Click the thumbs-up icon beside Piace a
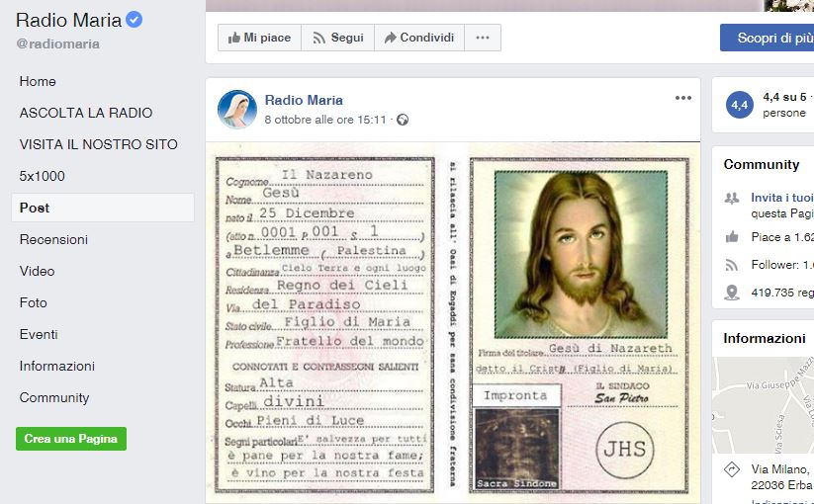 732,237
